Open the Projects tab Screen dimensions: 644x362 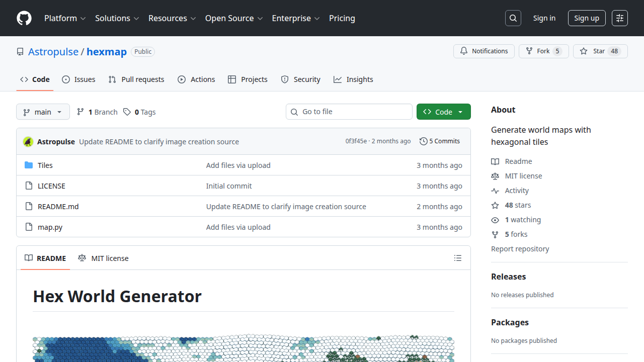[248, 79]
